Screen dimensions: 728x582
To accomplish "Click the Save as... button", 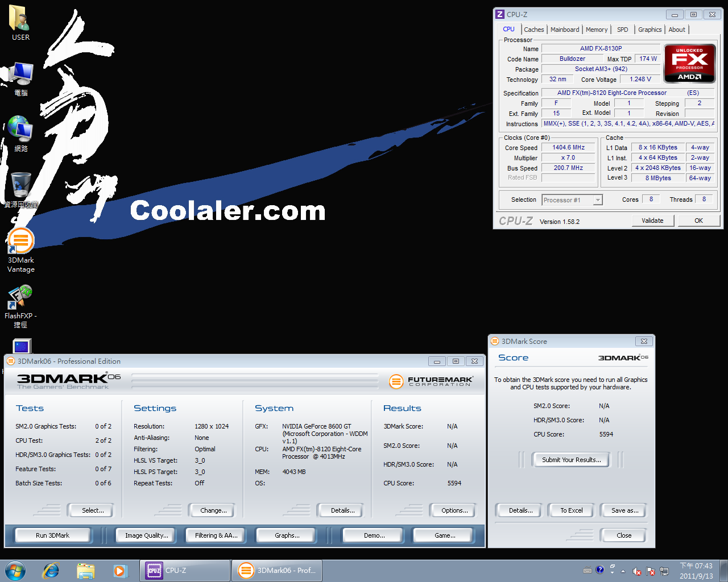I will point(624,510).
